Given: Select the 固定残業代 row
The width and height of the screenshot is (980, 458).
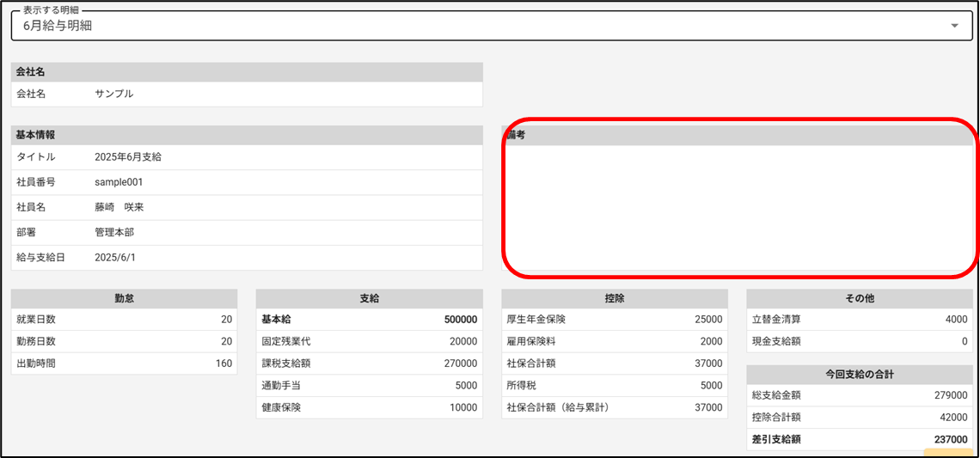Looking at the screenshot, I should click(x=370, y=341).
